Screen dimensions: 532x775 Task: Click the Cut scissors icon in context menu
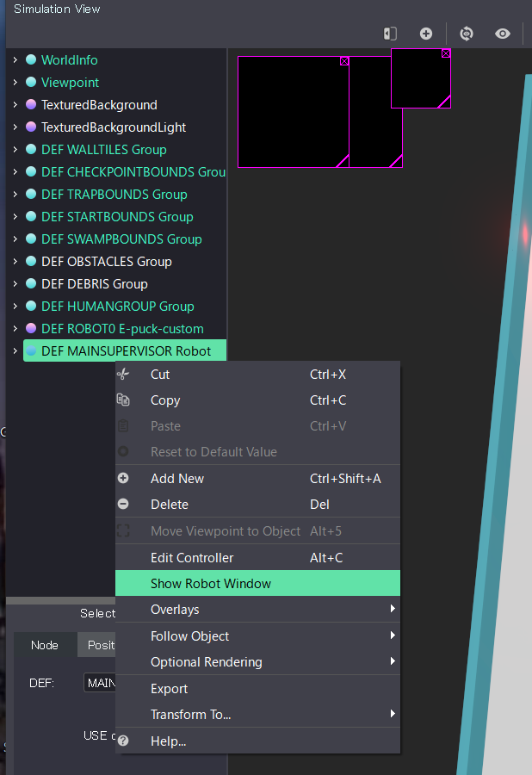tap(123, 375)
